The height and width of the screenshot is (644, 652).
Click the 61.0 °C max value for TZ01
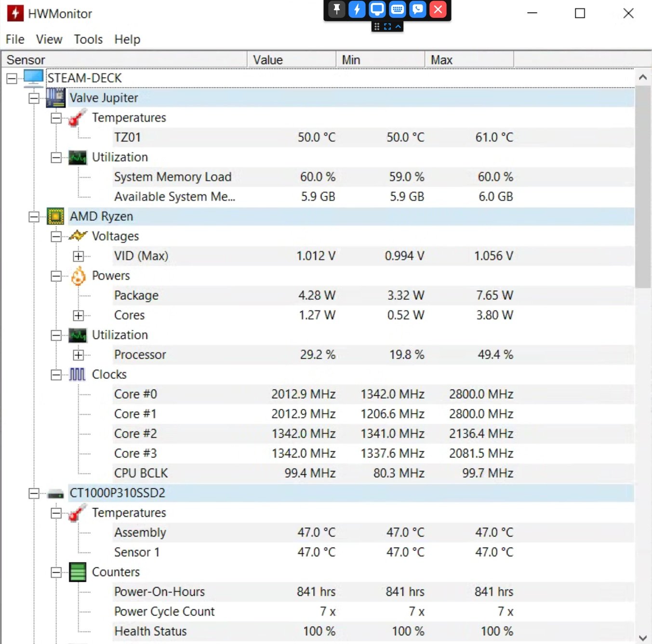494,137
